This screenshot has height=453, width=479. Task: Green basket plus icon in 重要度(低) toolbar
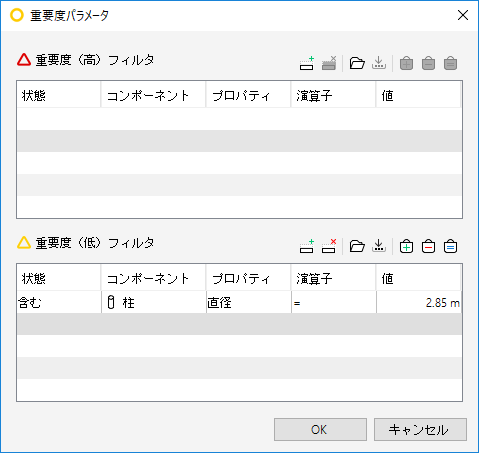pos(406,246)
